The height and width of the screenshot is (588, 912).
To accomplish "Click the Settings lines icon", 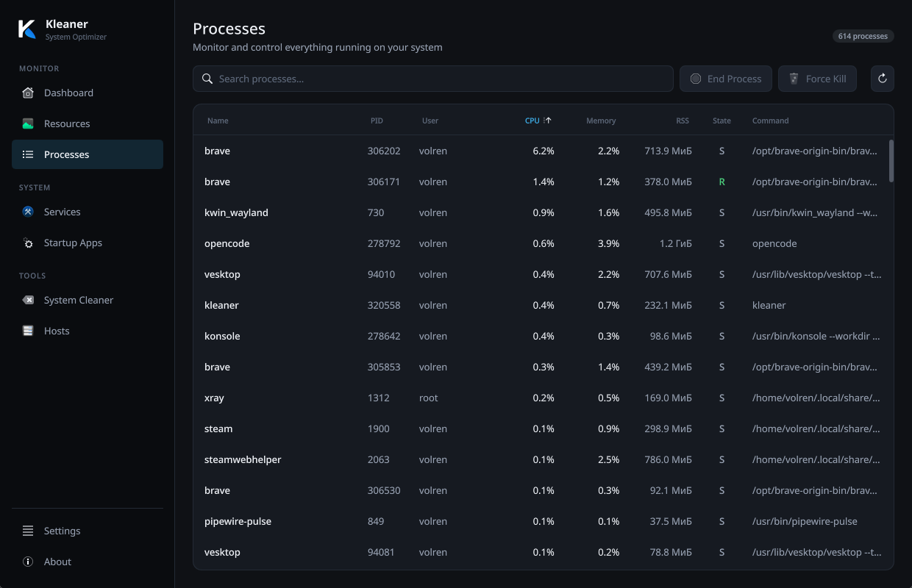I will coord(28,531).
